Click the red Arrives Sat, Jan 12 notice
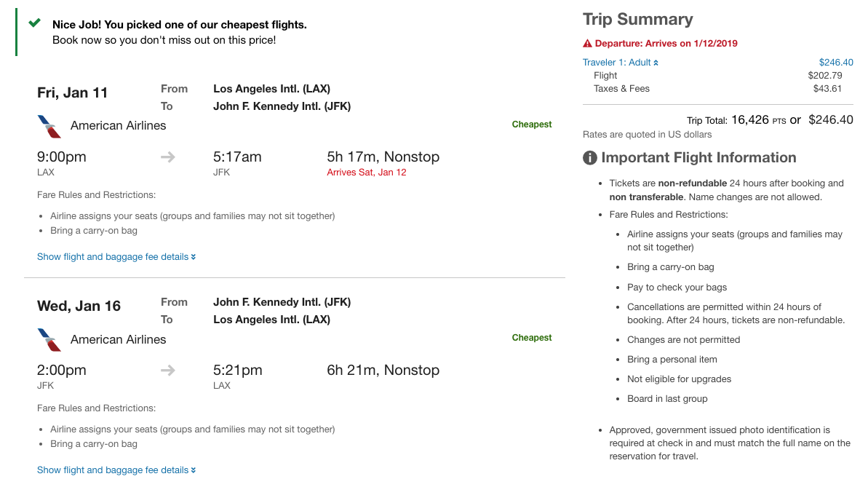868x479 pixels. click(x=367, y=173)
